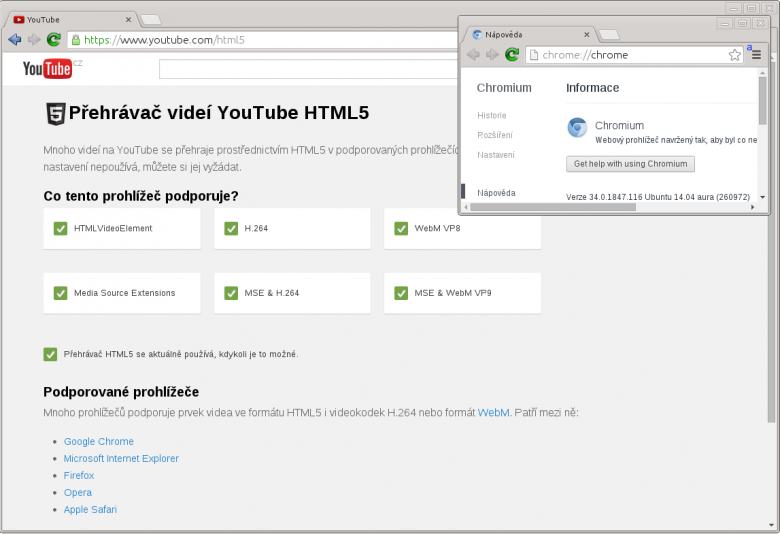Open Rozšíření in Chromium sidebar
The width and height of the screenshot is (780, 534).
[x=494, y=135]
